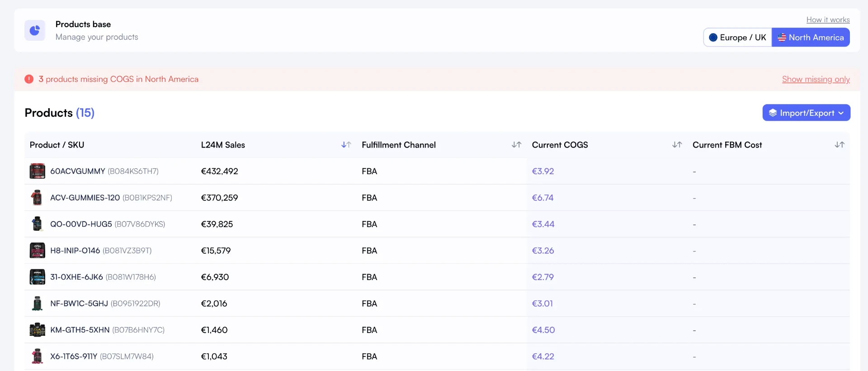Select the North America region toggle
The image size is (868, 371).
tap(811, 38)
